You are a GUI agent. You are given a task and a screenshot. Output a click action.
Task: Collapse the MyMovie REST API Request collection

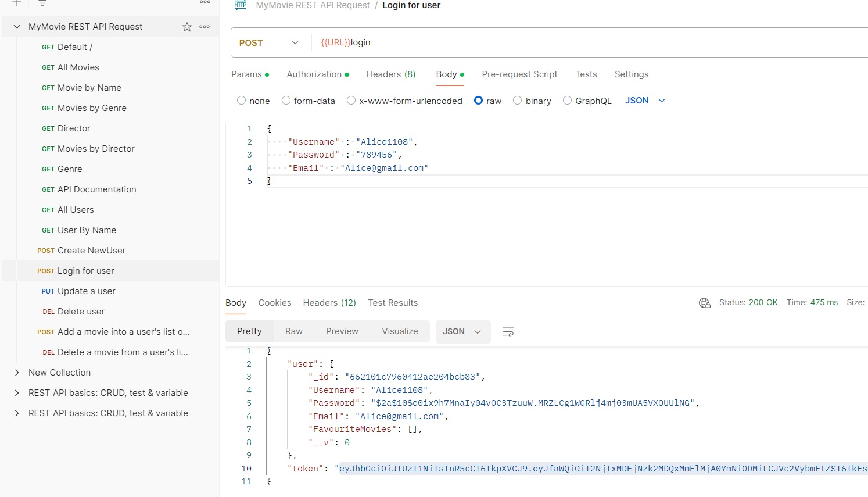click(17, 27)
